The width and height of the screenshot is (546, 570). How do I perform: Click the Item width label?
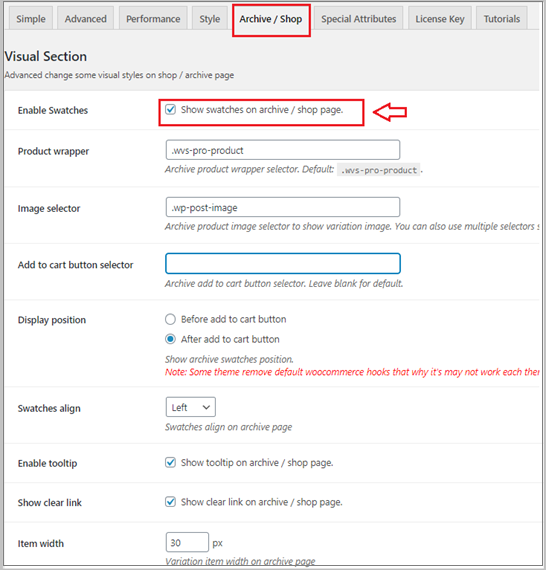tap(41, 543)
